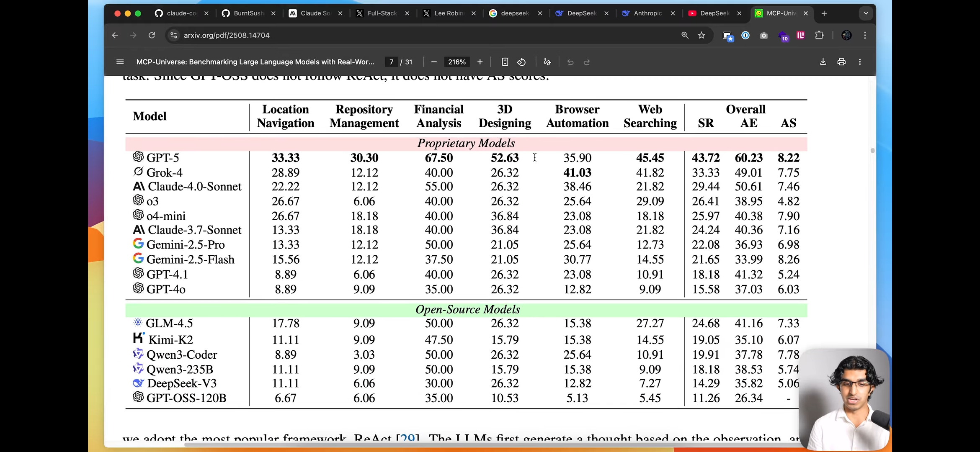Click the Qwen3-Coder row label
This screenshot has height=452, width=980.
[182, 354]
